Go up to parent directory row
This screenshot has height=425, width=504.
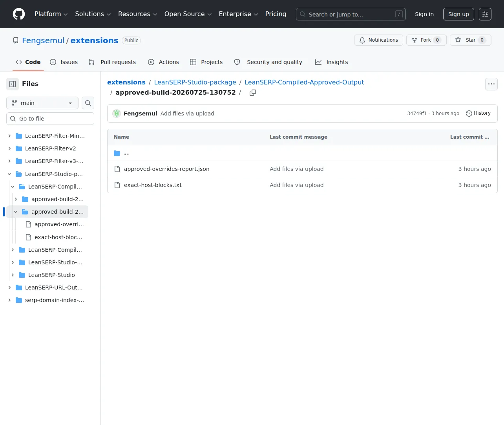pyautogui.click(x=302, y=153)
